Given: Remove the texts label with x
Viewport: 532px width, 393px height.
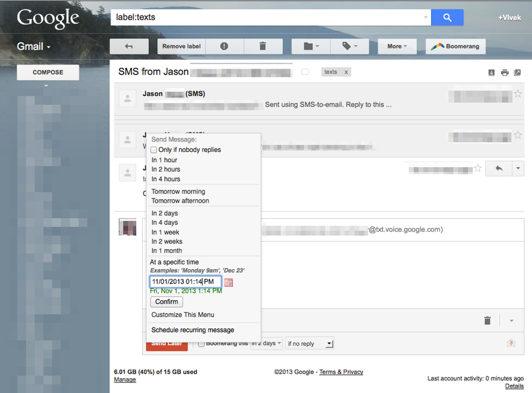Looking at the screenshot, I should click(x=346, y=72).
